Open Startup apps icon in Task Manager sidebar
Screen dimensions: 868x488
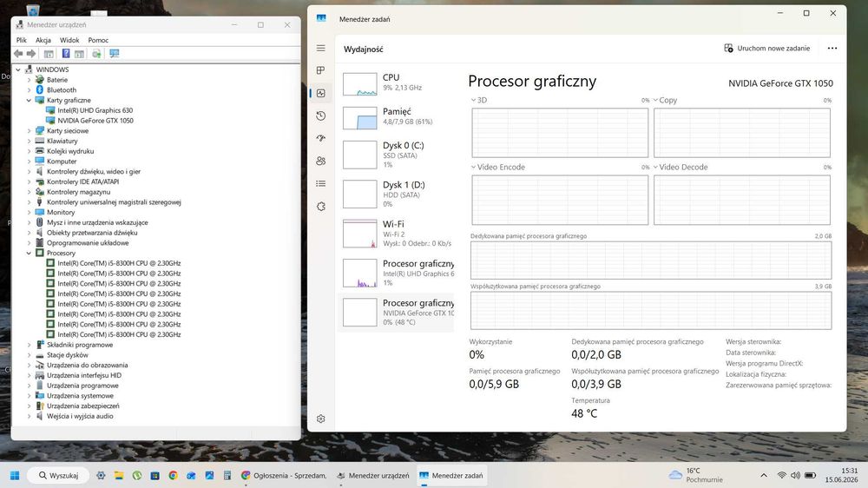[x=320, y=138]
